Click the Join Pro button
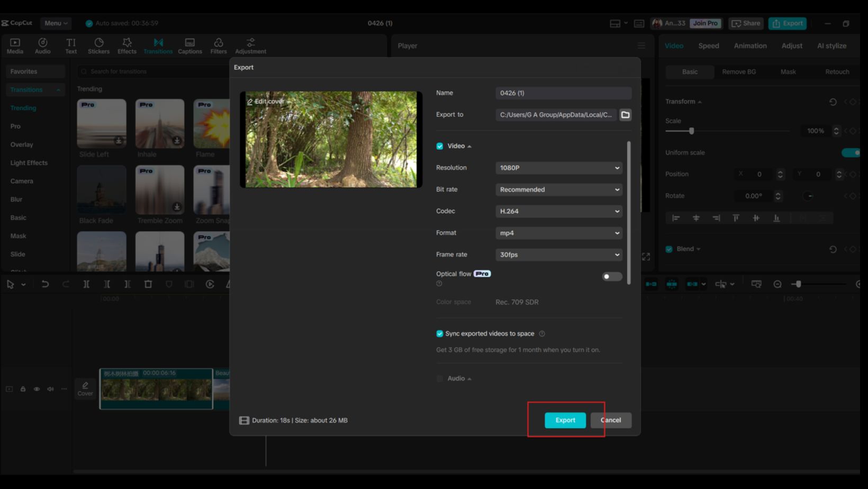 (x=706, y=23)
